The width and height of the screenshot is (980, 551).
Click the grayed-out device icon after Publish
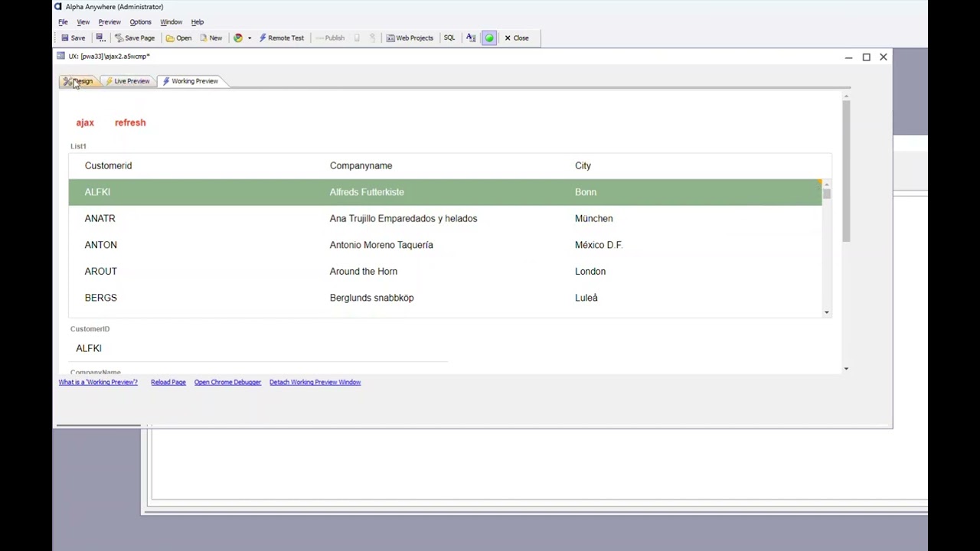pos(357,37)
